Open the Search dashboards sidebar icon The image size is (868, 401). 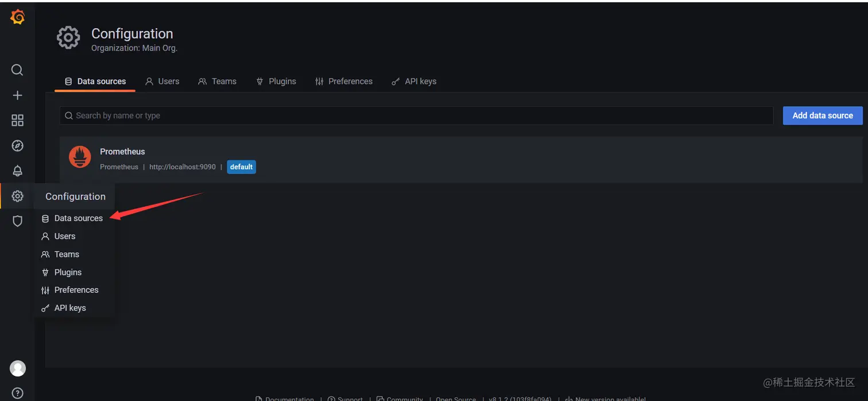pyautogui.click(x=17, y=70)
